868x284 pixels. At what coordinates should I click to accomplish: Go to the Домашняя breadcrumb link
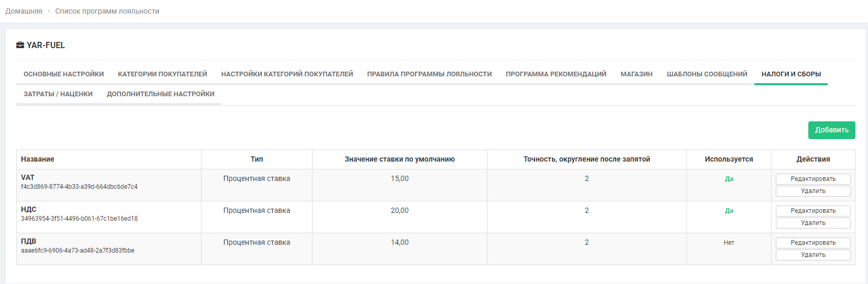(24, 11)
